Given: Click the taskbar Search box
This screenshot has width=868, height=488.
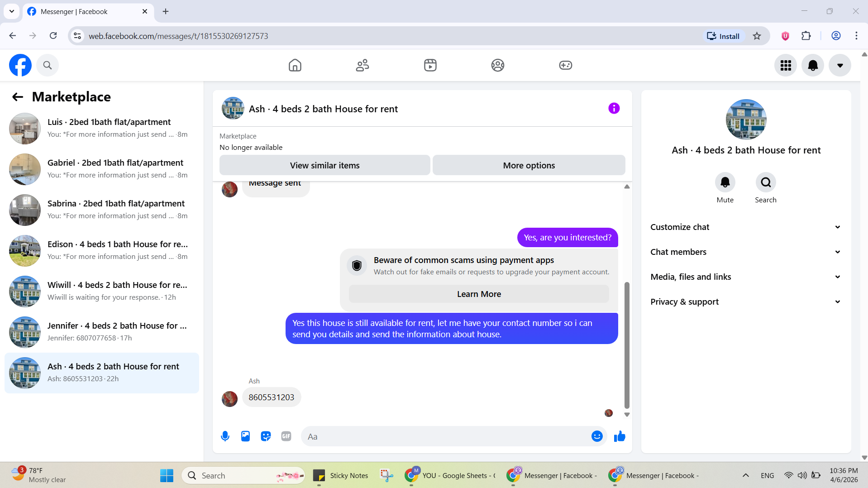Looking at the screenshot, I should pyautogui.click(x=243, y=475).
